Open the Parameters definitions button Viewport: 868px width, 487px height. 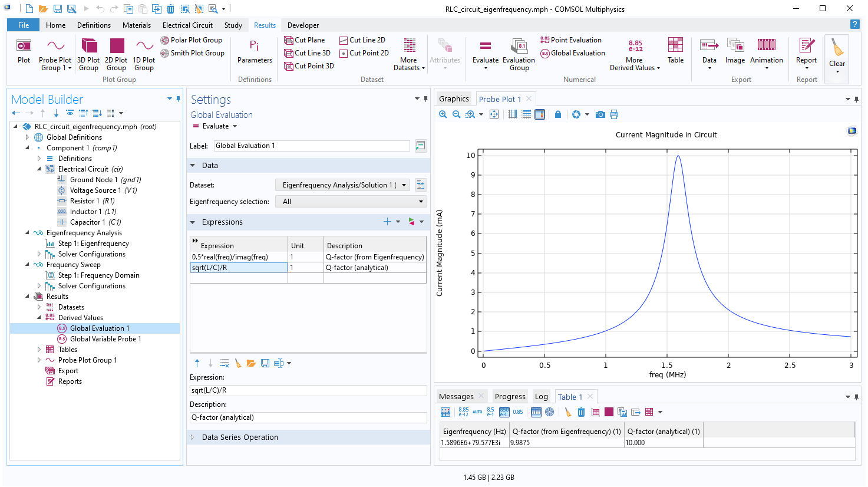pyautogui.click(x=255, y=51)
